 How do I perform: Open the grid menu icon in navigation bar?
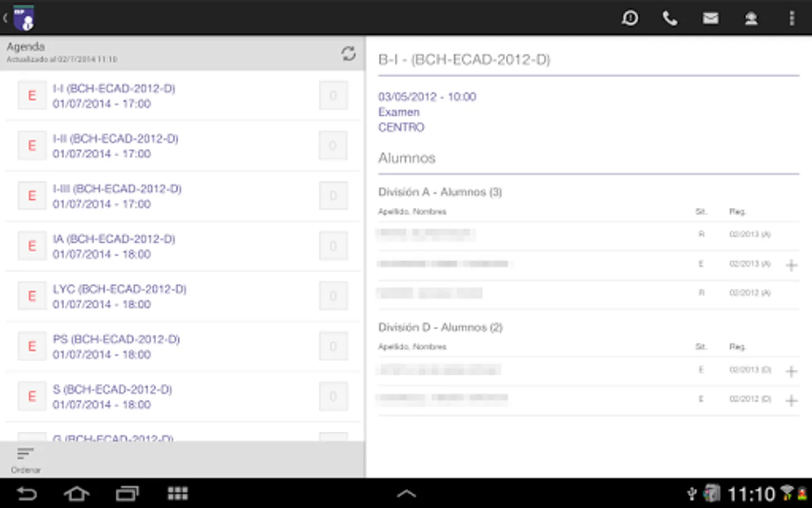[178, 494]
